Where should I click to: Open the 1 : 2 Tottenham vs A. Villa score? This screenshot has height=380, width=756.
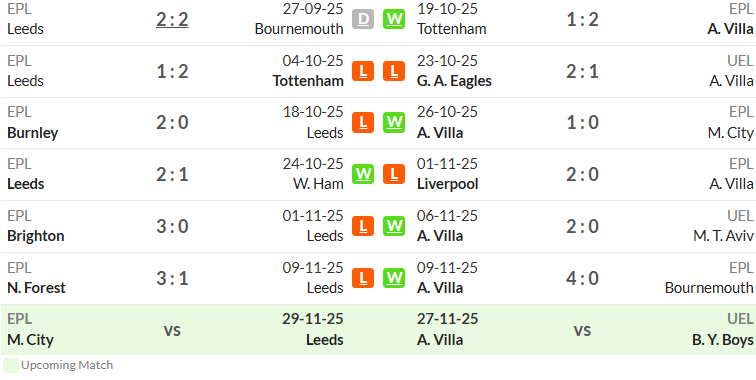click(582, 19)
